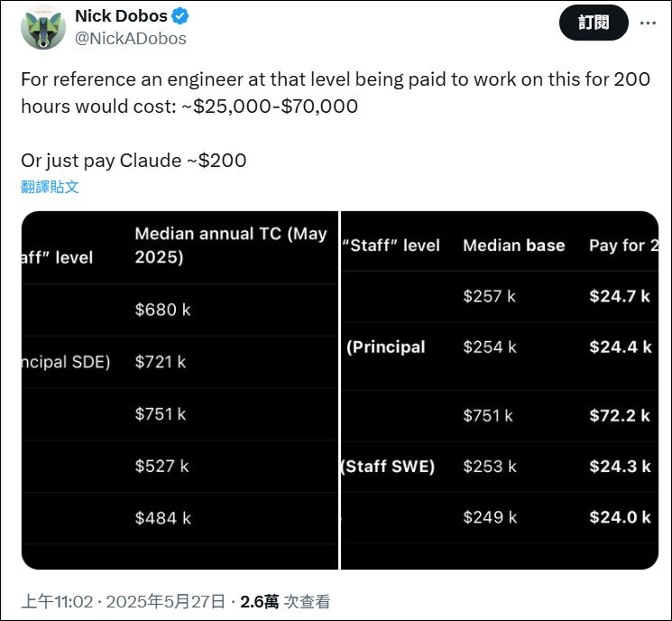Screen dimensions: 672x621
Task: Click the $751 k value in left table
Action: tap(161, 414)
